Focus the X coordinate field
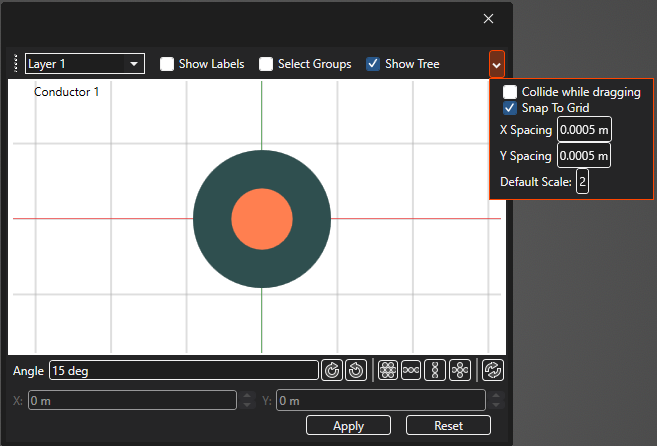Screen dimensions: 657x446 pyautogui.click(x=132, y=400)
